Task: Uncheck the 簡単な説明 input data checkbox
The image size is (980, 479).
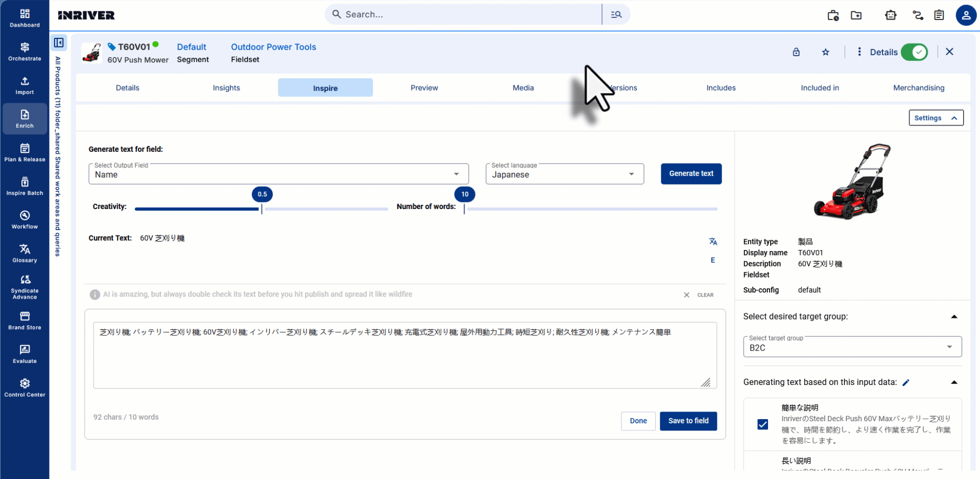Action: [762, 424]
